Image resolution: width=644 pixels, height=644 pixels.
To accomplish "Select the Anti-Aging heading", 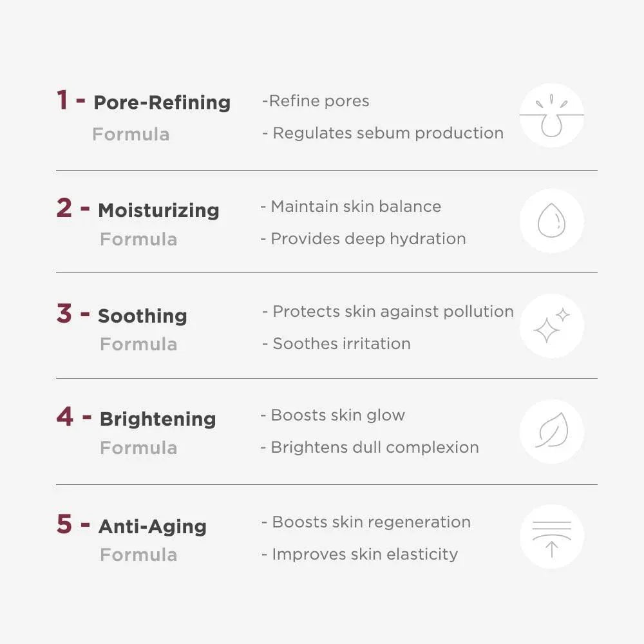I will click(x=153, y=527).
